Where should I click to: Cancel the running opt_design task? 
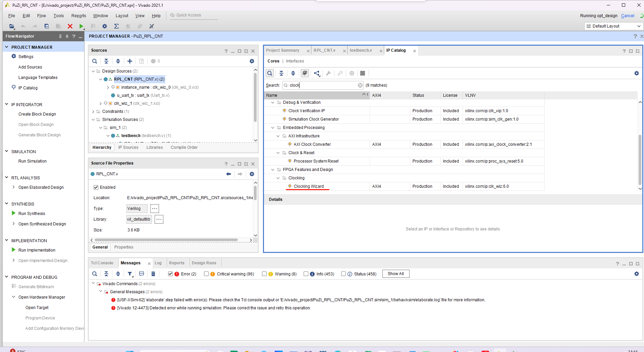pos(627,16)
